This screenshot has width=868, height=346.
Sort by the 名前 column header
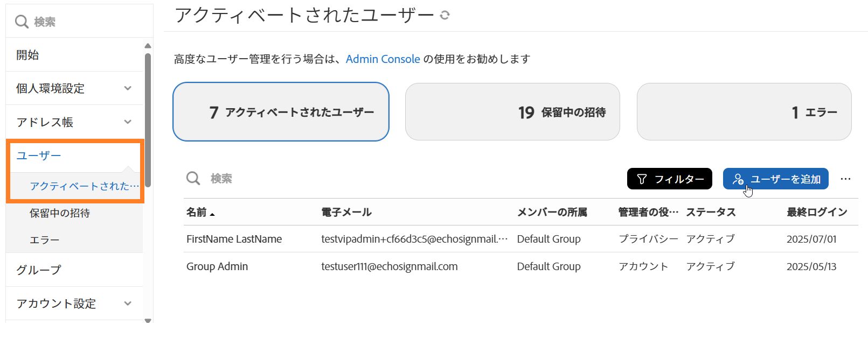197,212
